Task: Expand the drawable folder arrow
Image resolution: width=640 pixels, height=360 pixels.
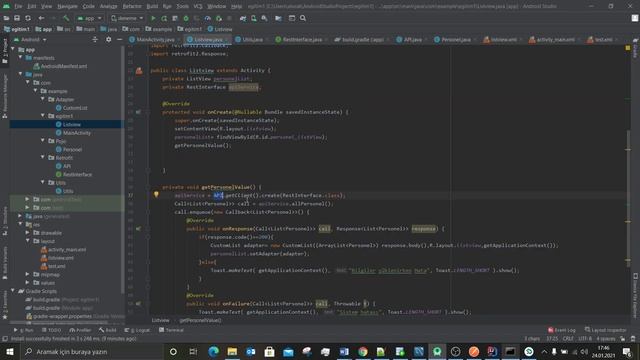Action: coord(27,233)
